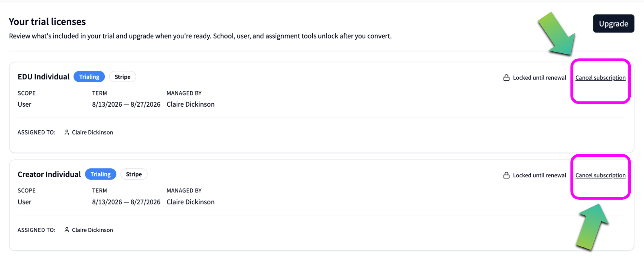This screenshot has height=259, width=644.
Task: Cancel the EDU Individual subscription
Action: 600,78
